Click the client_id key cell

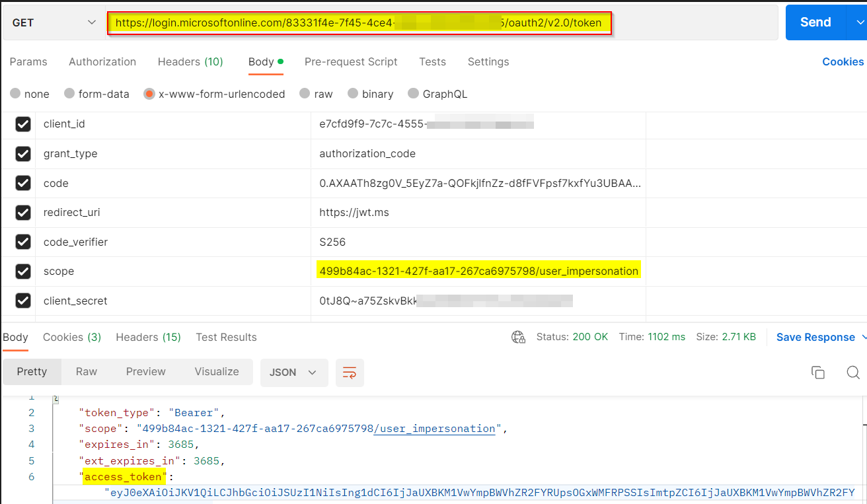click(x=173, y=124)
